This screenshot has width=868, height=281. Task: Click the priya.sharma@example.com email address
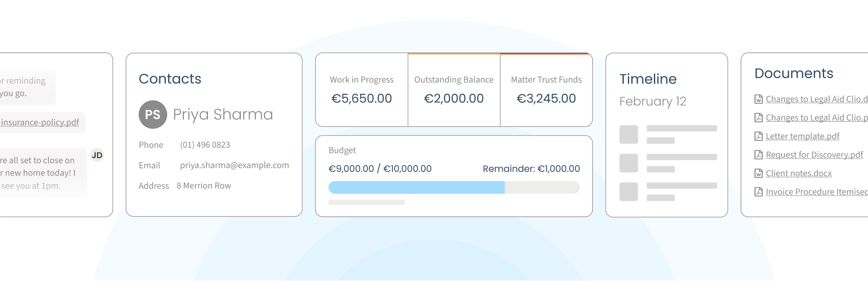(234, 165)
